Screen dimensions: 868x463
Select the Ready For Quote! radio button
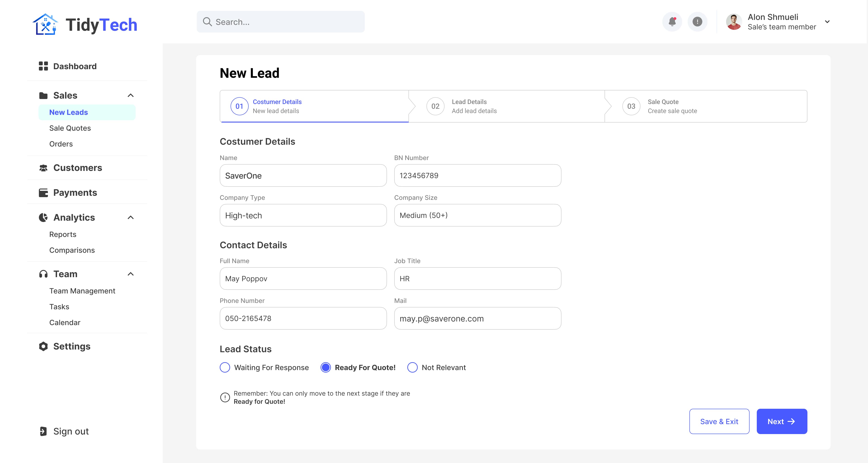(325, 367)
